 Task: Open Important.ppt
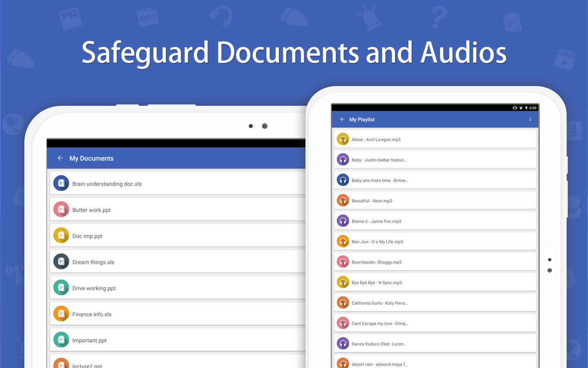click(178, 340)
